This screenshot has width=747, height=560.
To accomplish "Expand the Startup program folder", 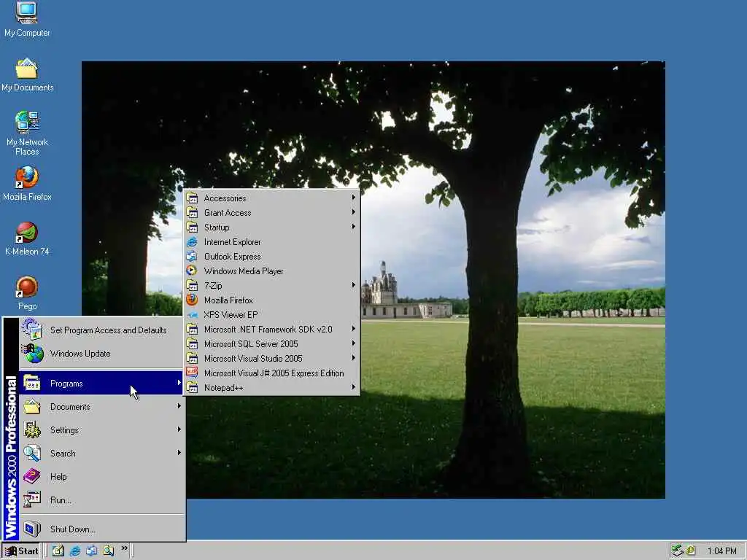I will [x=271, y=227].
